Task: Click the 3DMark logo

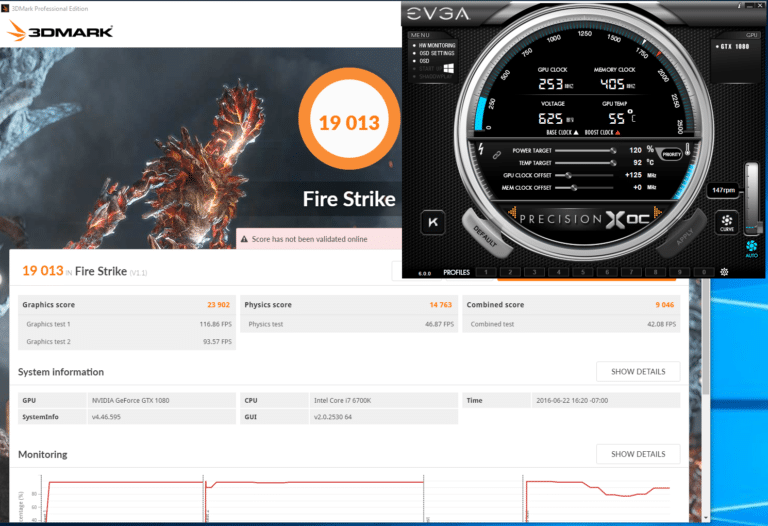Action: pyautogui.click(x=59, y=31)
